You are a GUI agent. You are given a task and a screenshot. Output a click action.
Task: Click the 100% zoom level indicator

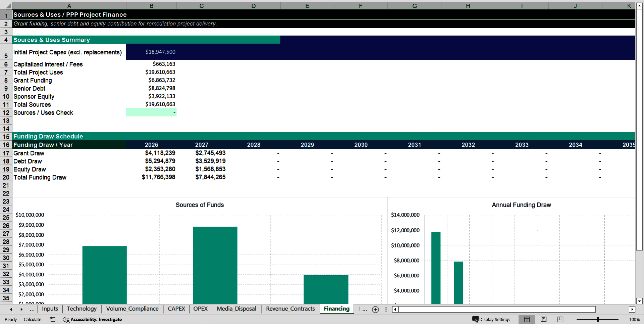tap(634, 319)
